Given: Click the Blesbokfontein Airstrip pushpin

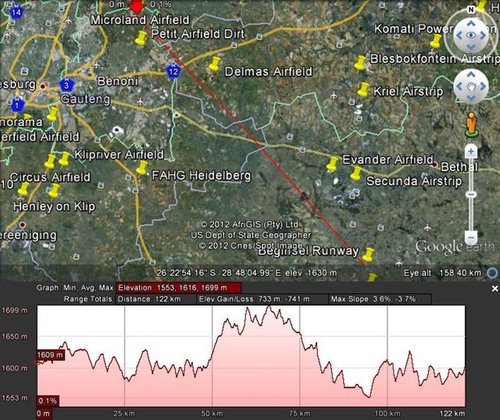Looking at the screenshot, I should coord(360,63).
